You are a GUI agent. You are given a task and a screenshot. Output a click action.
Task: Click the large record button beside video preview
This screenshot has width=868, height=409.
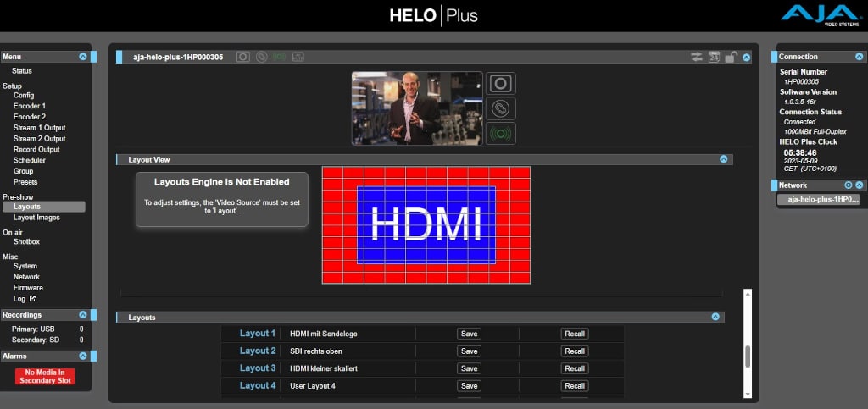pos(501,83)
